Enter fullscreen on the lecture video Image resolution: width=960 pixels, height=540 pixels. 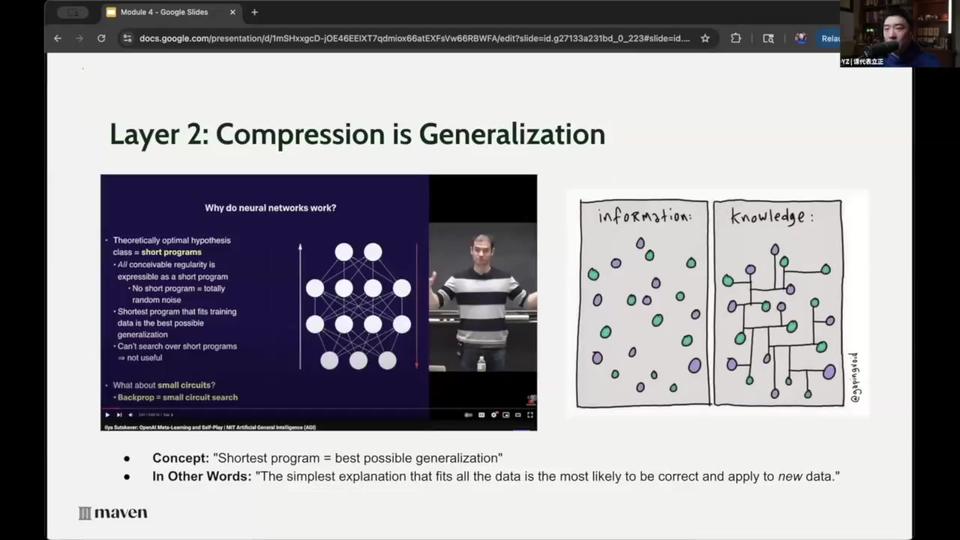(530, 415)
